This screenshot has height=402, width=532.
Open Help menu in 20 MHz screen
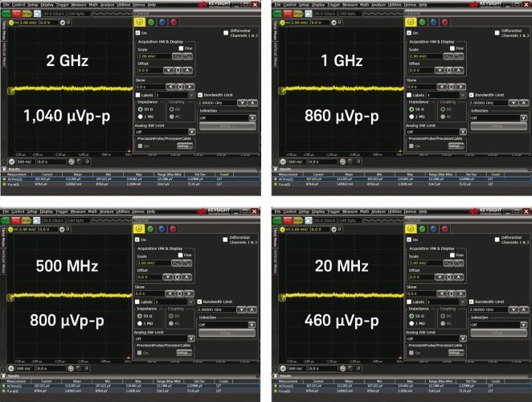click(x=423, y=211)
